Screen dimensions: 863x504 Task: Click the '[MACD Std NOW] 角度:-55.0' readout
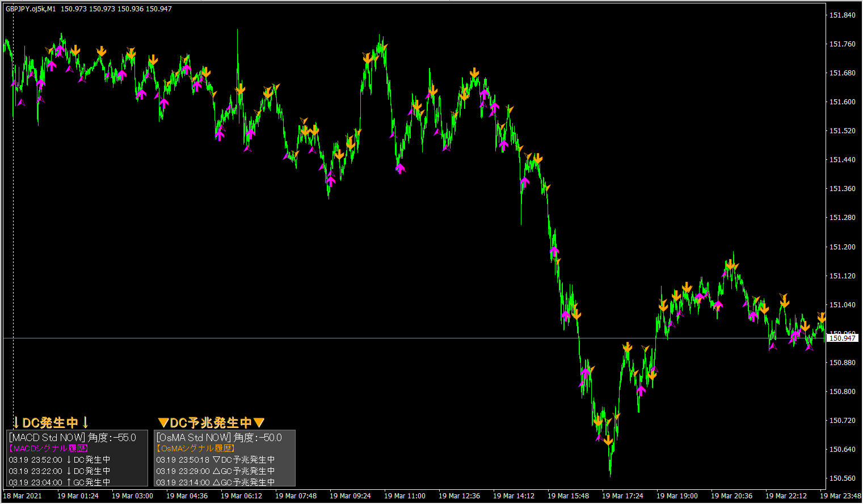[x=73, y=438]
